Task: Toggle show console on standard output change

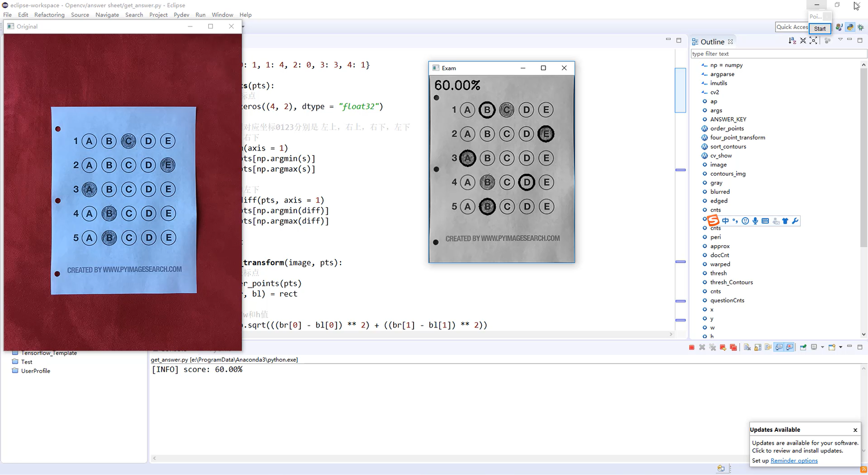Action: tap(779, 347)
